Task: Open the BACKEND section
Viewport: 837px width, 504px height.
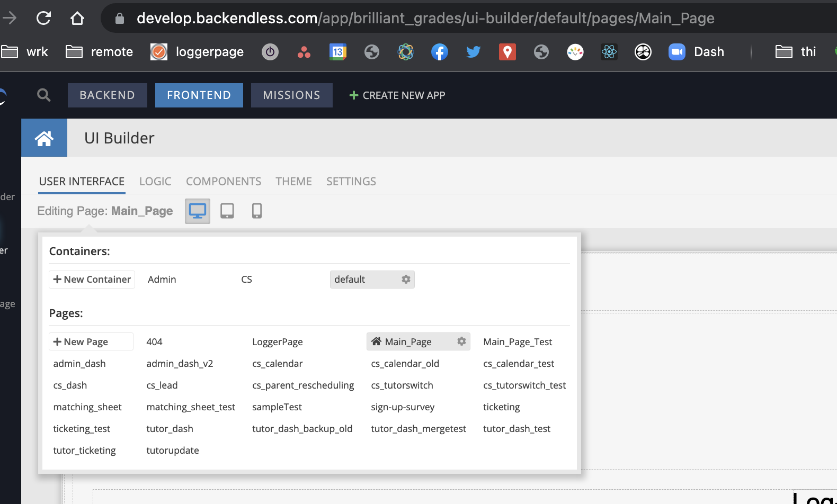Action: coord(108,95)
